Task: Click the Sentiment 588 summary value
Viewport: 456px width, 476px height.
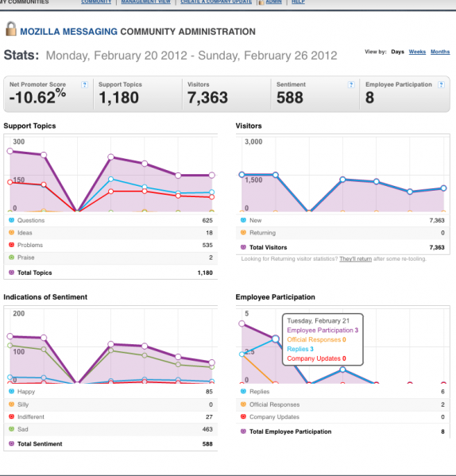Action: (290, 98)
